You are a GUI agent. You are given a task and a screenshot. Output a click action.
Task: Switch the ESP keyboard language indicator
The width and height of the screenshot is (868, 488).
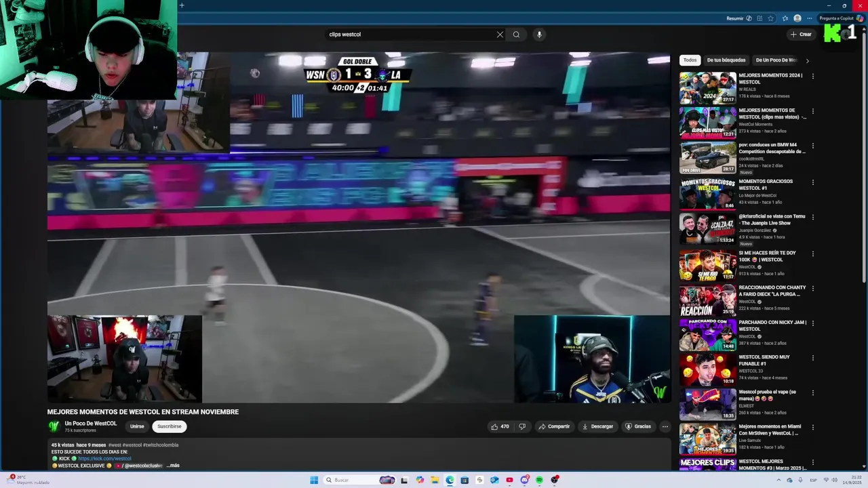[813, 480]
